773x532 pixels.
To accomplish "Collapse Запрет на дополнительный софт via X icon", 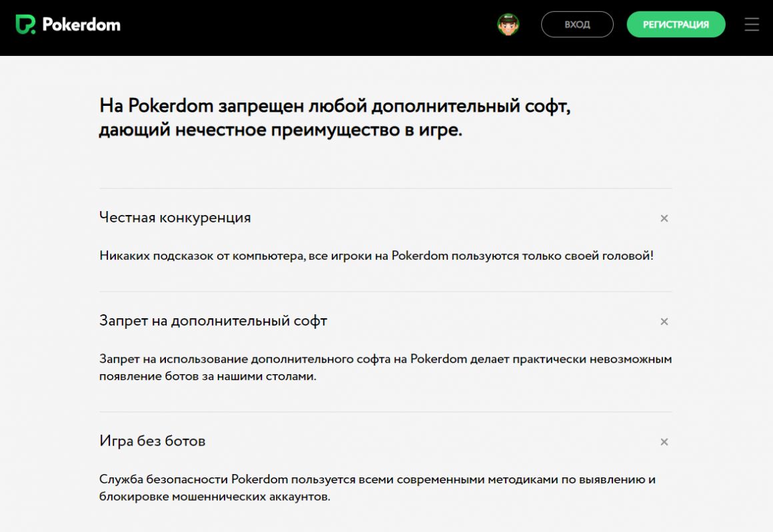I will coord(664,322).
